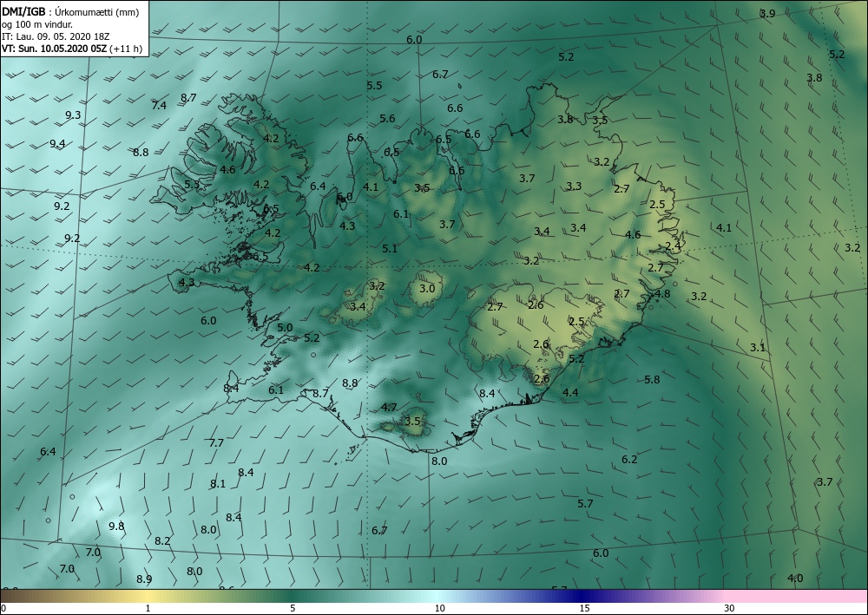The image size is (868, 615).
Task: Click the 3.0 value on the map
Action: pyautogui.click(x=427, y=288)
